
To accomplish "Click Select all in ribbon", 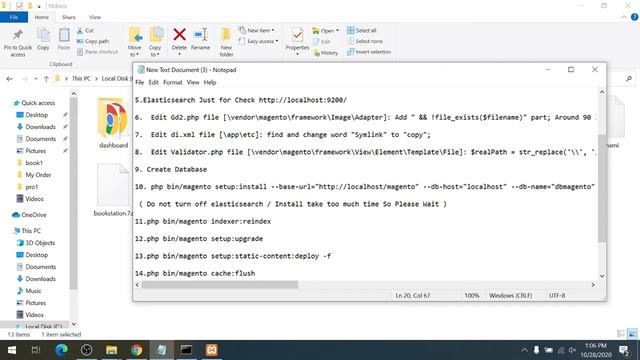I will coord(362,31).
